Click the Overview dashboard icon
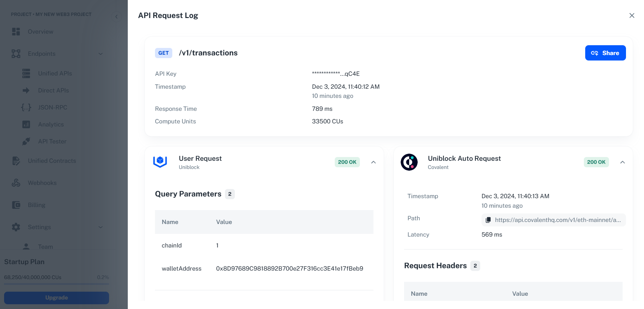 (16, 32)
